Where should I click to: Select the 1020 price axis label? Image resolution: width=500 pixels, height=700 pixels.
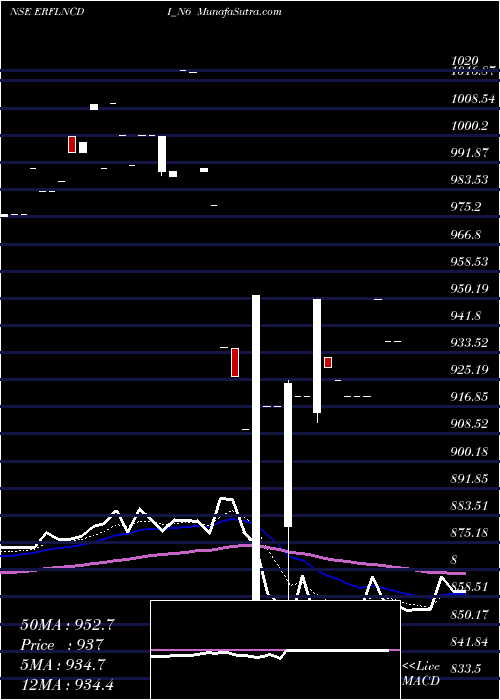(465, 60)
